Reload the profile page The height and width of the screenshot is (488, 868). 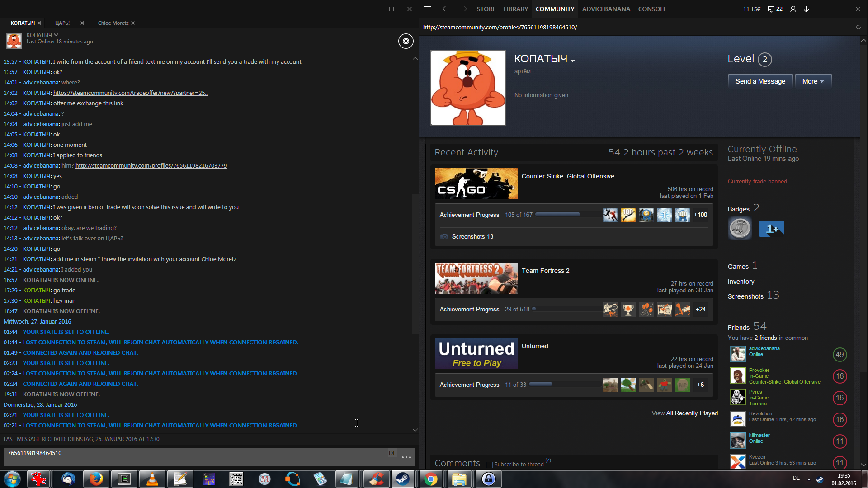pyautogui.click(x=858, y=27)
